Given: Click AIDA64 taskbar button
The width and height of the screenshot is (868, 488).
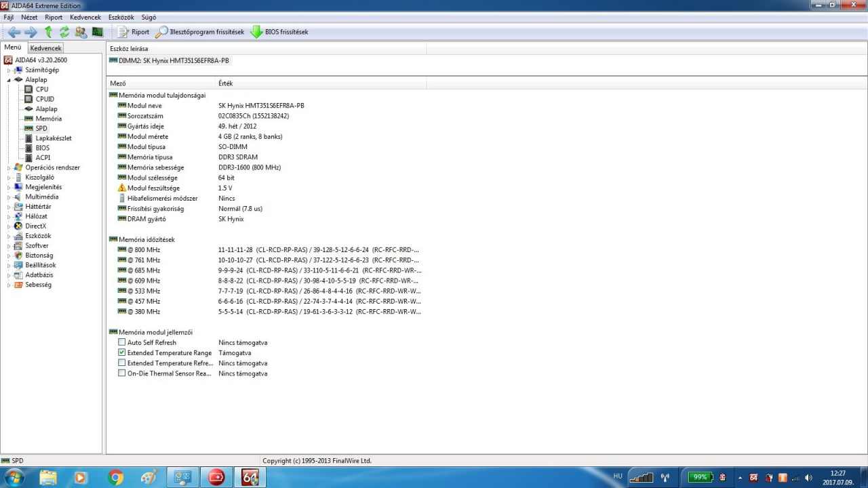Looking at the screenshot, I should click(x=250, y=477).
